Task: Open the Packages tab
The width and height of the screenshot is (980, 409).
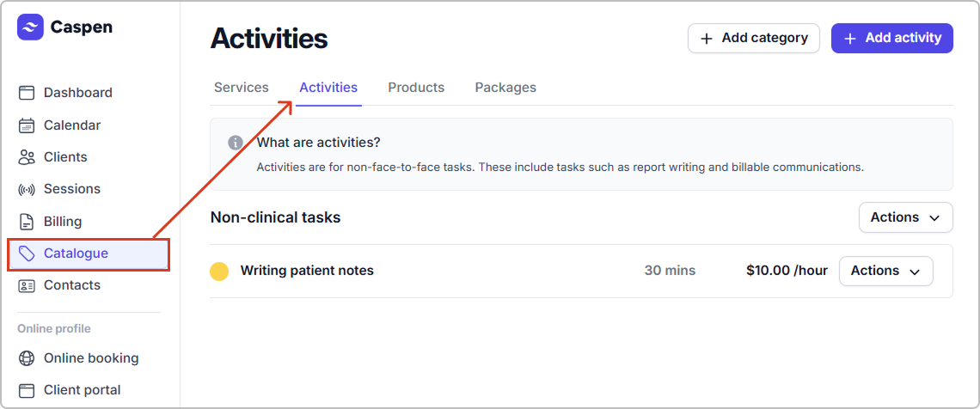Action: 505,88
